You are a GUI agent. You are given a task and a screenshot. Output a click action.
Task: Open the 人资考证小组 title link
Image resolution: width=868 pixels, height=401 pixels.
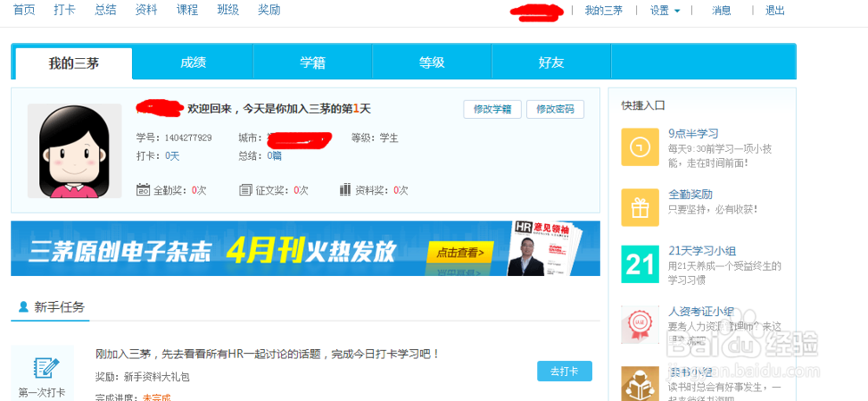coord(702,312)
